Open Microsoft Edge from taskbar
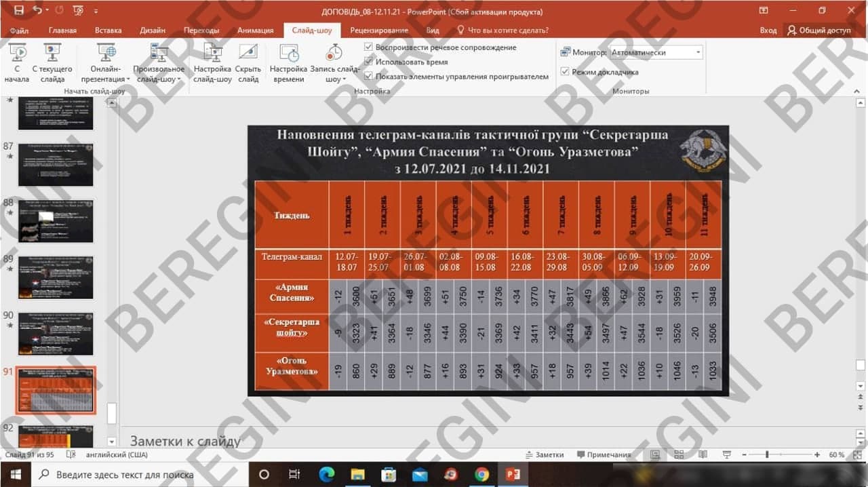Image resolution: width=868 pixels, height=487 pixels. tap(325, 474)
